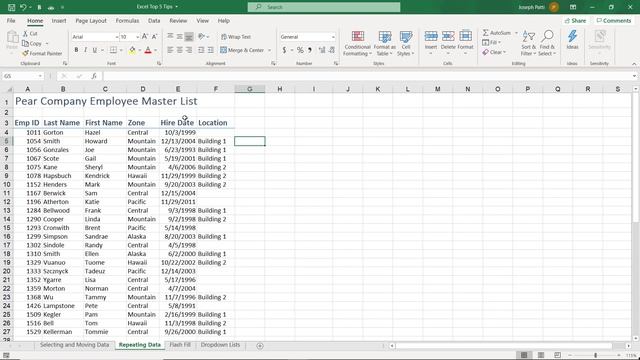Open Conditional Formatting menu

point(358,43)
